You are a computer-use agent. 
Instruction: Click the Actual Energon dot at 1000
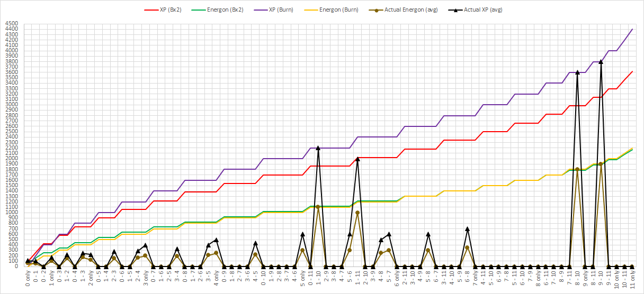point(357,213)
